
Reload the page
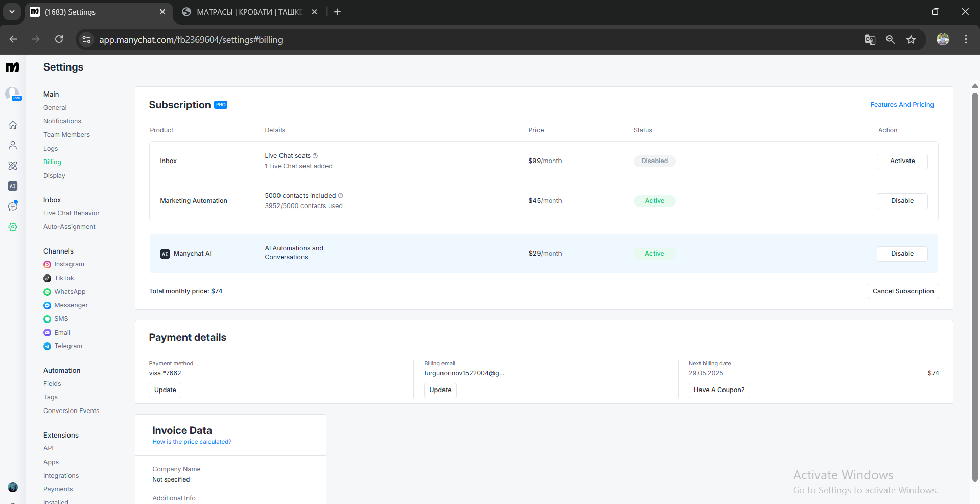pos(59,39)
